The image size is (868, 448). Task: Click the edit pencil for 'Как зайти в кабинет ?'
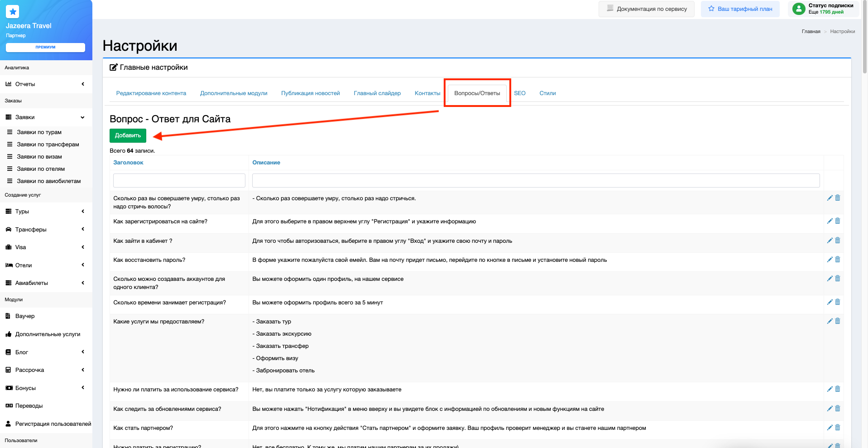click(x=830, y=241)
